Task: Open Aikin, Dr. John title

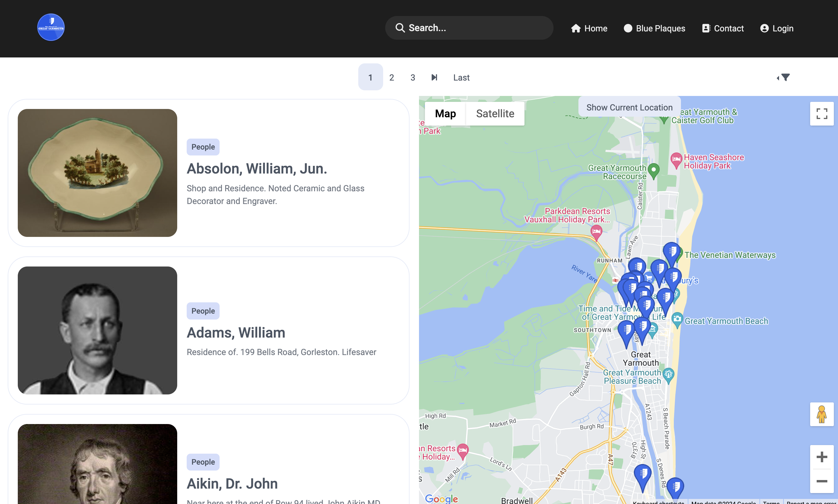Action: [232, 484]
